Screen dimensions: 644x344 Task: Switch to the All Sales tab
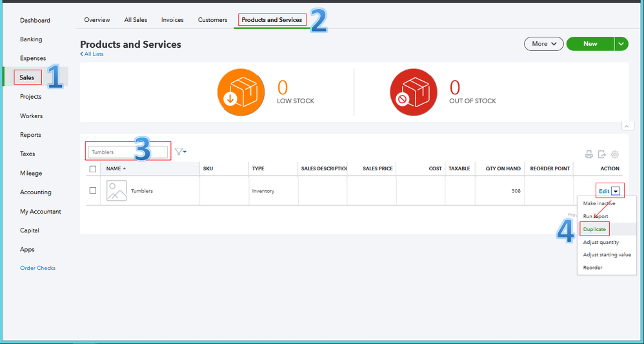tap(136, 20)
